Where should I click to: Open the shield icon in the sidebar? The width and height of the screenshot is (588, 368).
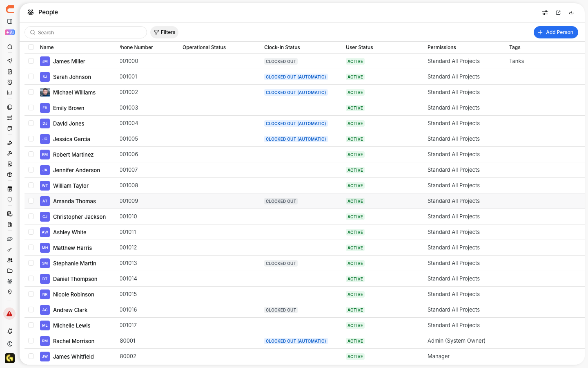pos(10,200)
